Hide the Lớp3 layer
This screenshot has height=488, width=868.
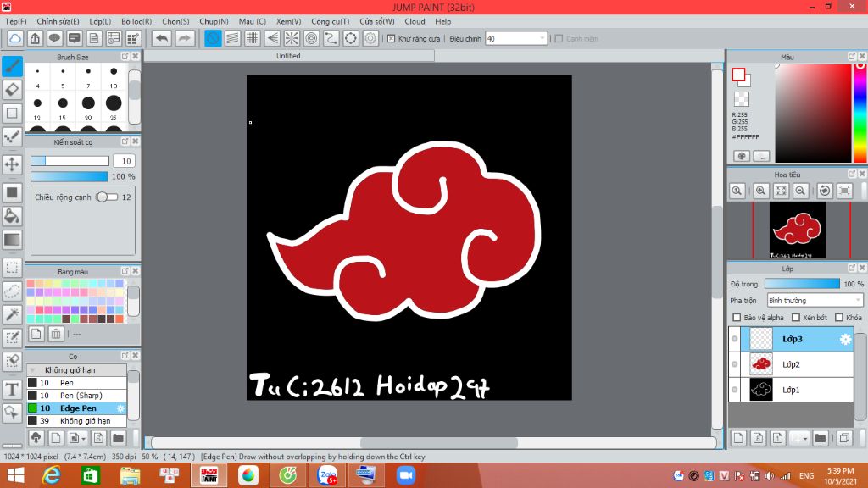[735, 339]
